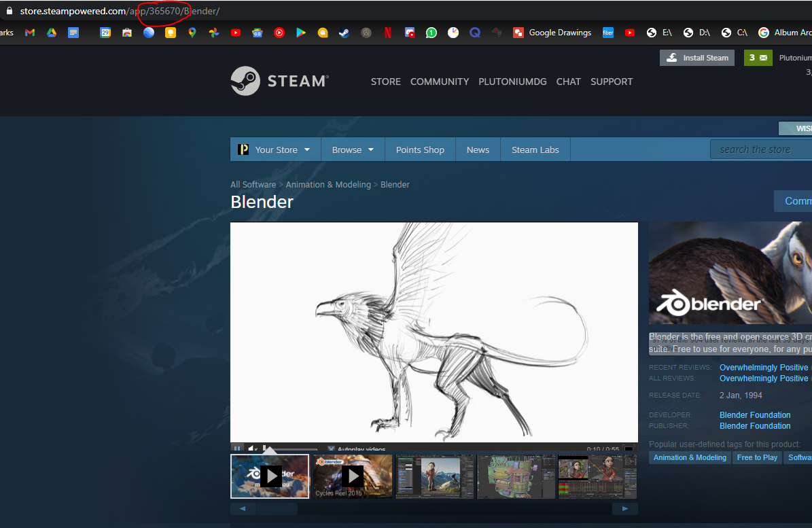Image resolution: width=812 pixels, height=528 pixels.
Task: Focus the search the store field
Action: (x=761, y=149)
